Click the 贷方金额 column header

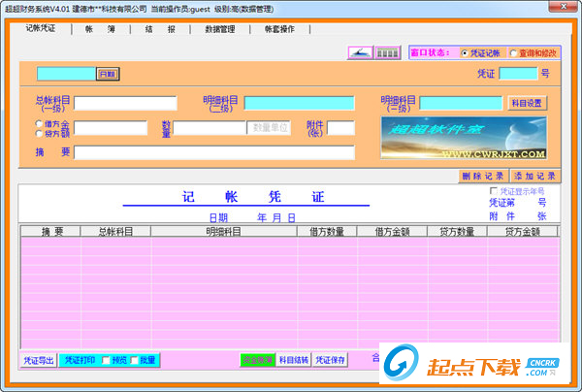pos(523,231)
